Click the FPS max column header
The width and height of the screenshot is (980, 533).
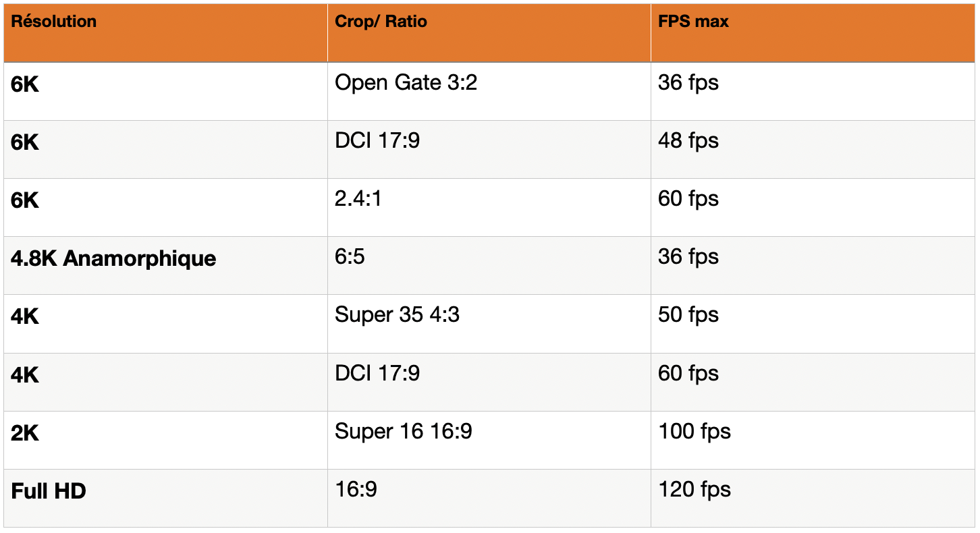pos(693,22)
